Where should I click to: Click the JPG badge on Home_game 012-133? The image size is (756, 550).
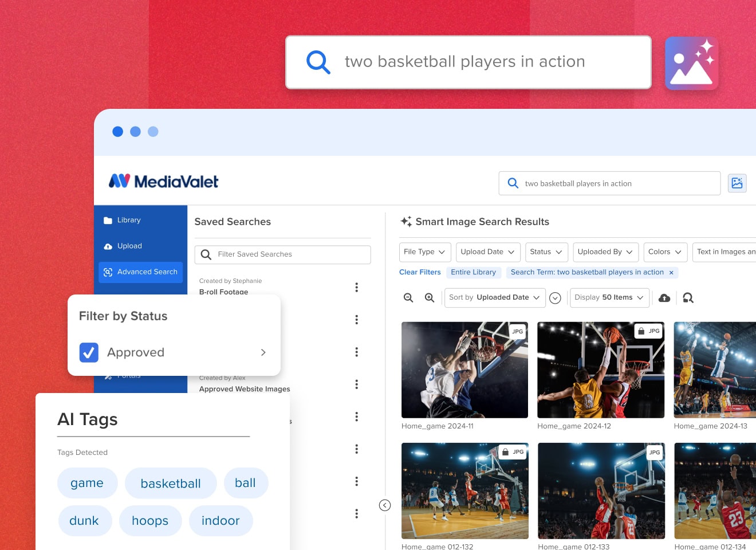click(x=654, y=453)
